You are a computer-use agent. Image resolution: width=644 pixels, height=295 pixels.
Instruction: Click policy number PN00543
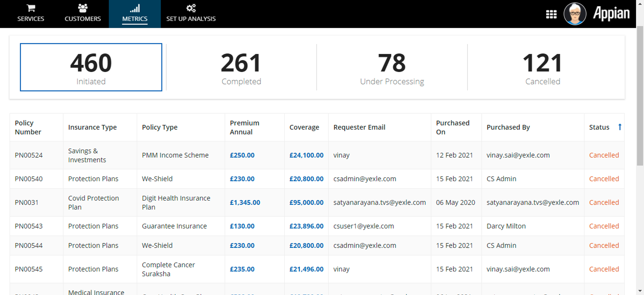29,226
